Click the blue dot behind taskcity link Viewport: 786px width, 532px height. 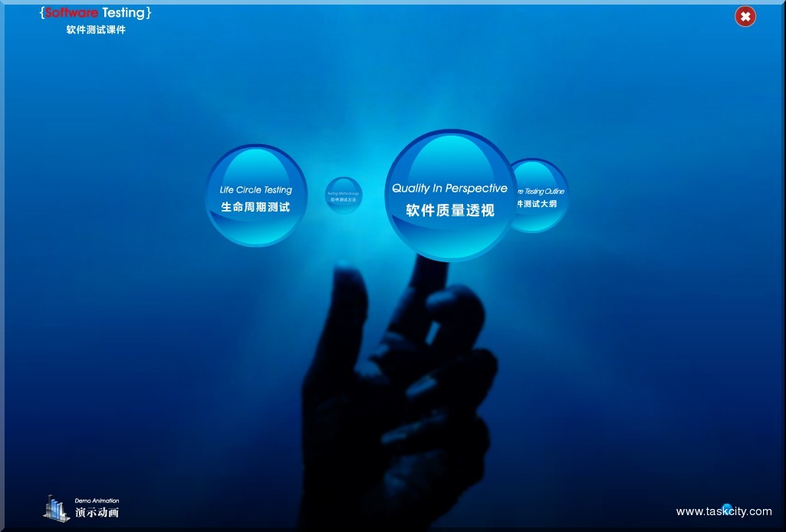tap(727, 507)
